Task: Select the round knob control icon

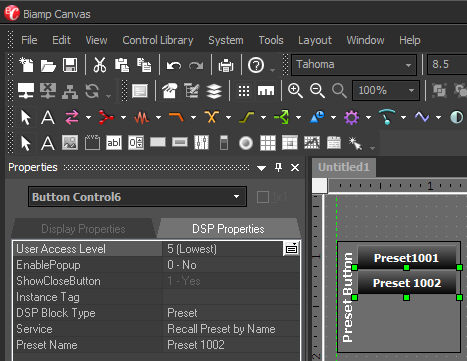Action: tap(246, 143)
